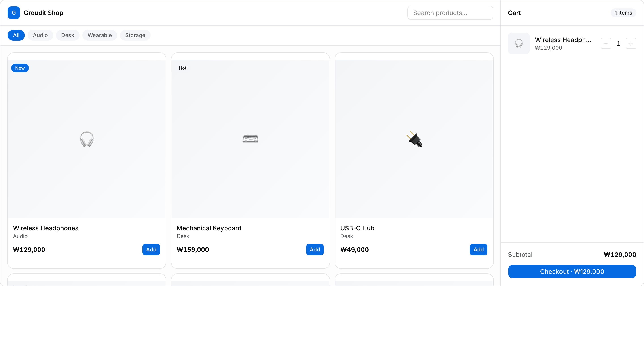Click the Hot badge on Mechanical Keyboard
644x340 pixels.
click(x=182, y=68)
